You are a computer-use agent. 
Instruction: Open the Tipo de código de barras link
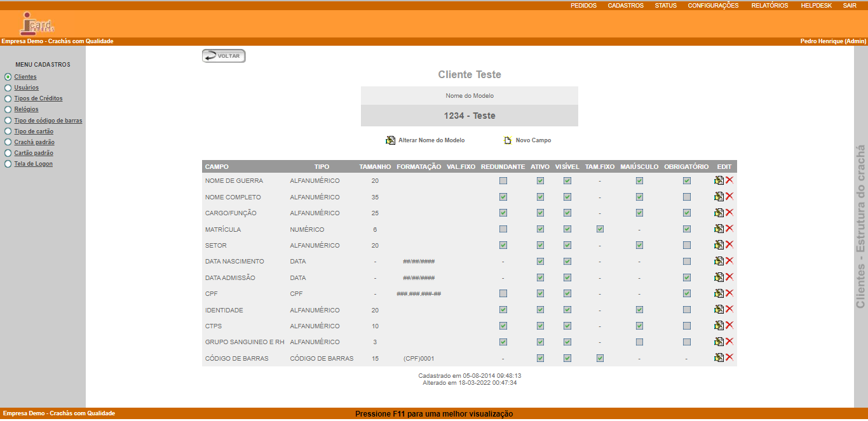48,121
